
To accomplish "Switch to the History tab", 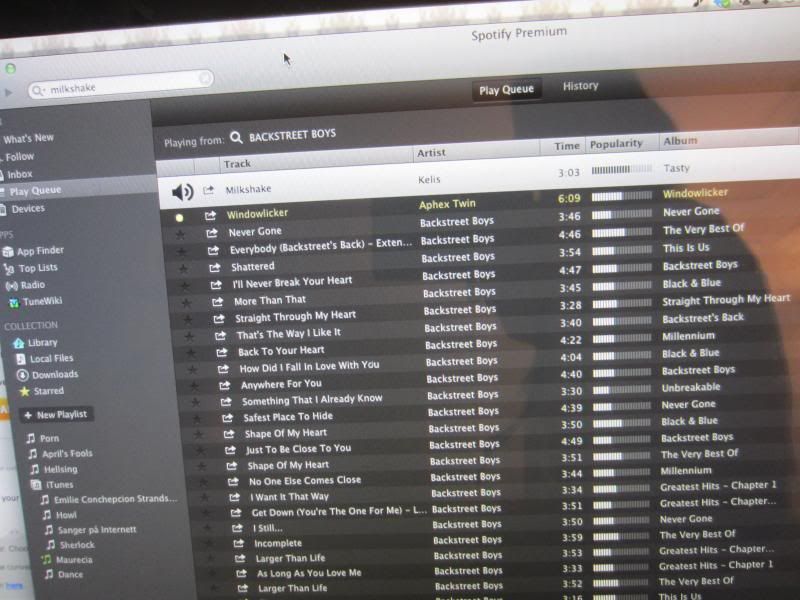I will point(580,86).
